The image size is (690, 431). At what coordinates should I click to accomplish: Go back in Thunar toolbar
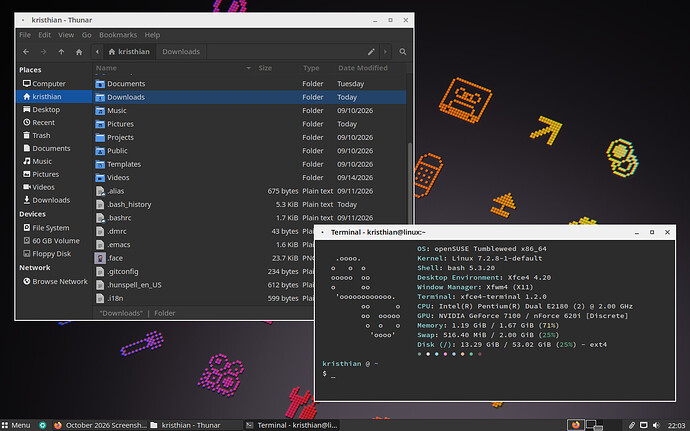26,52
